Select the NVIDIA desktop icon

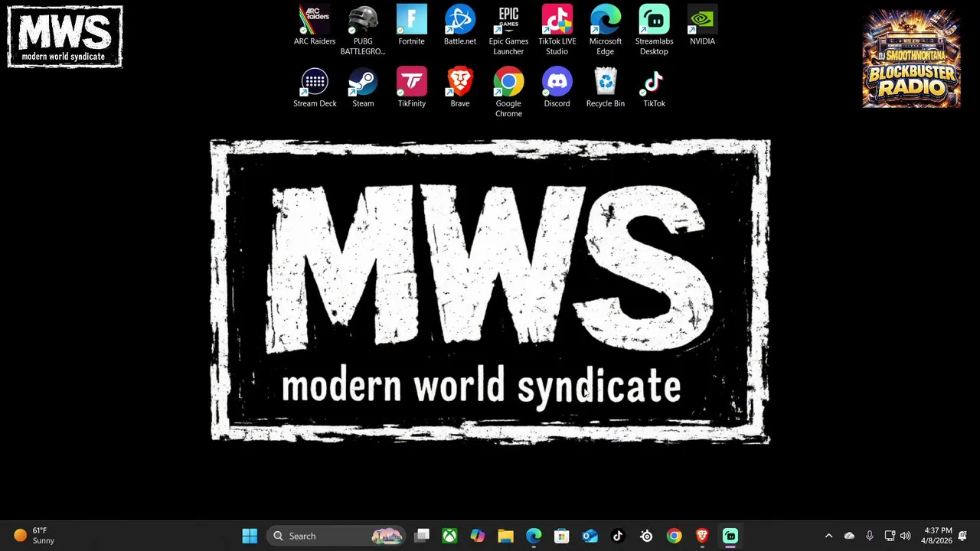click(x=702, y=26)
